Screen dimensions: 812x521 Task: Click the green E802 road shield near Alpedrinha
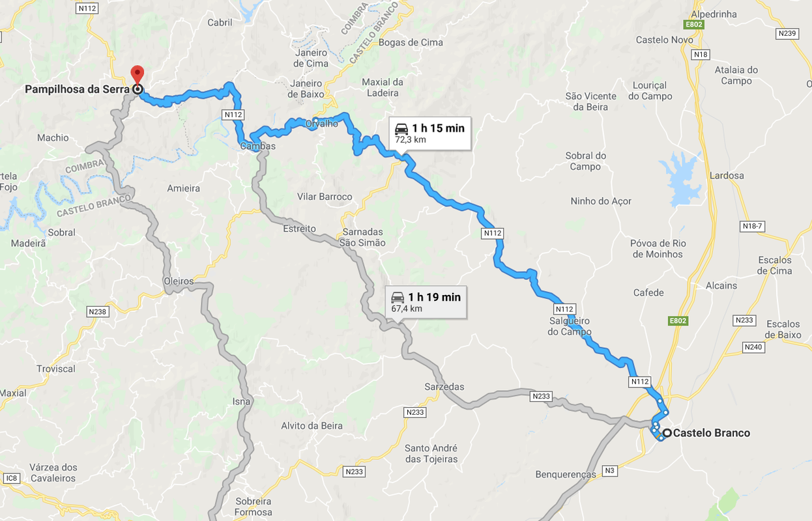[693, 24]
